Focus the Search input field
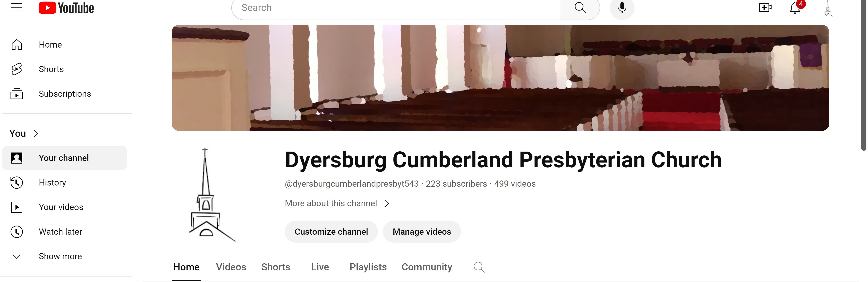The height and width of the screenshot is (282, 868). (x=396, y=8)
